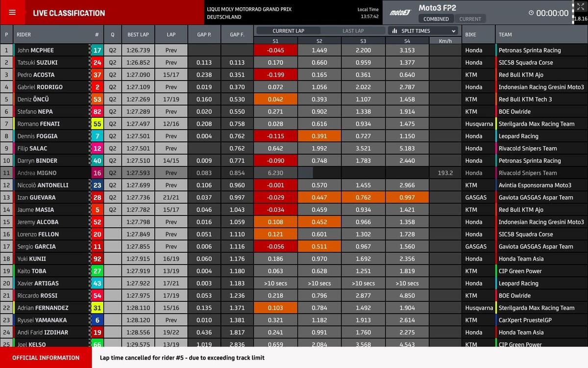
Task: Select the Current Lap tab
Action: click(288, 30)
